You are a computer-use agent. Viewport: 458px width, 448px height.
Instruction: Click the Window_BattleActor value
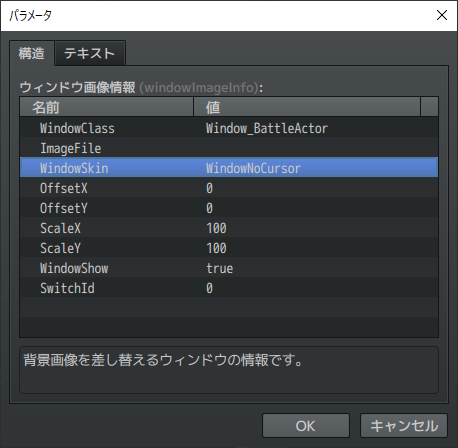pos(267,128)
